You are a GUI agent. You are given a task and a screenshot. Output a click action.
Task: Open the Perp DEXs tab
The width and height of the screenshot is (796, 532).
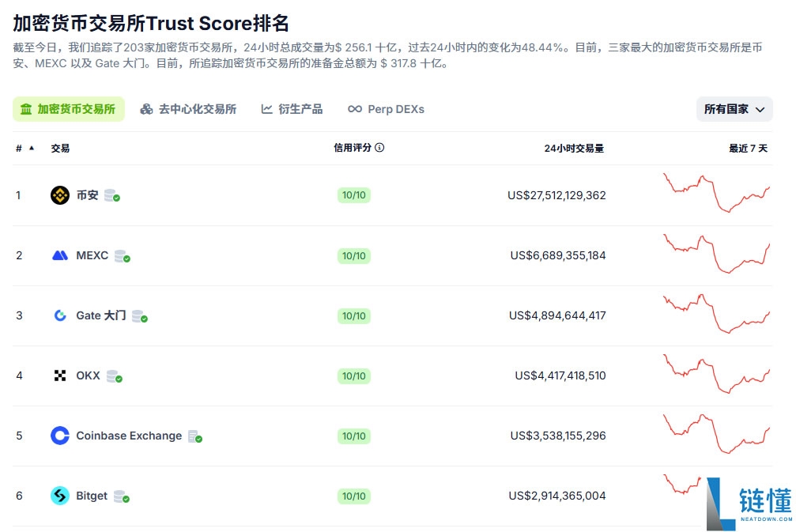(386, 109)
